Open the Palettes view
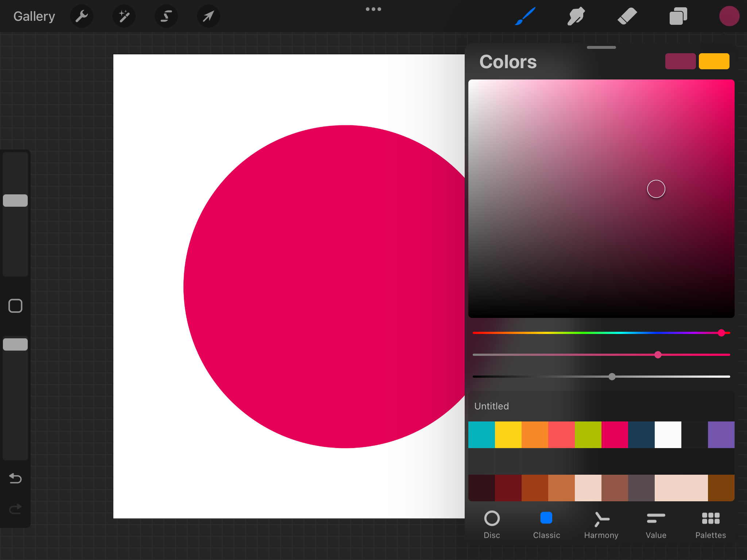The width and height of the screenshot is (747, 560). pos(710,524)
